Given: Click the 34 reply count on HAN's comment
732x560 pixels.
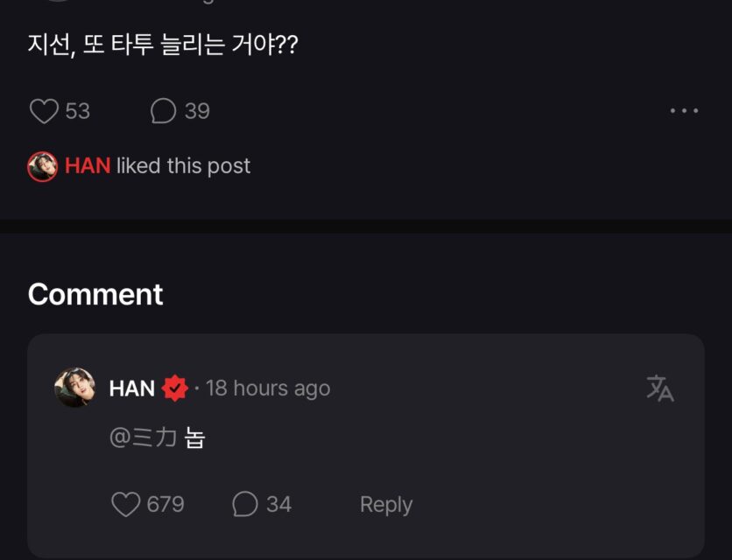Looking at the screenshot, I should (278, 504).
